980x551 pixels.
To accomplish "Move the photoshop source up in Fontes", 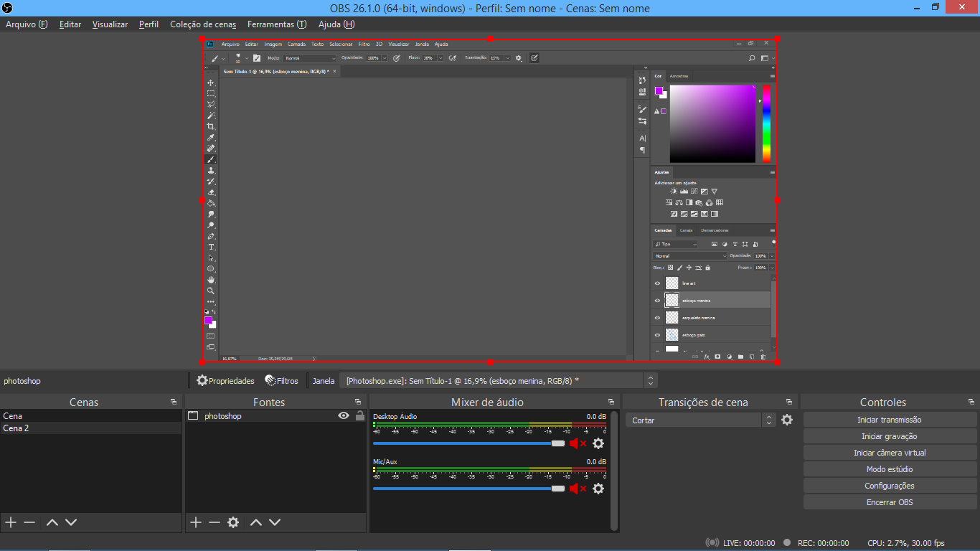I will [256, 522].
